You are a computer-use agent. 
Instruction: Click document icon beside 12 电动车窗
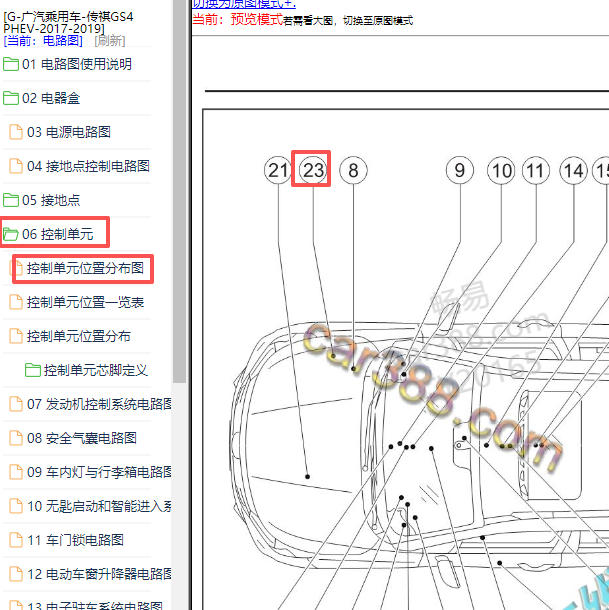16,574
